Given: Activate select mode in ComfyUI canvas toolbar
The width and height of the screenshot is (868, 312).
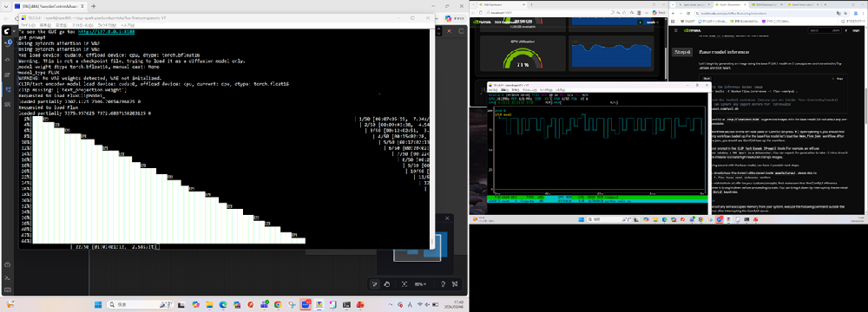Looking at the screenshot, I should (375, 283).
